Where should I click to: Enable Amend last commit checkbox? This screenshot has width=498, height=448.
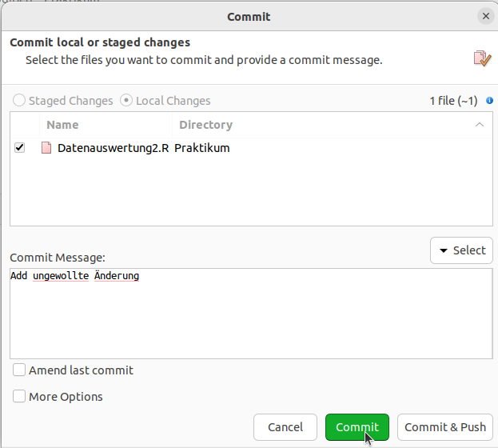click(19, 370)
